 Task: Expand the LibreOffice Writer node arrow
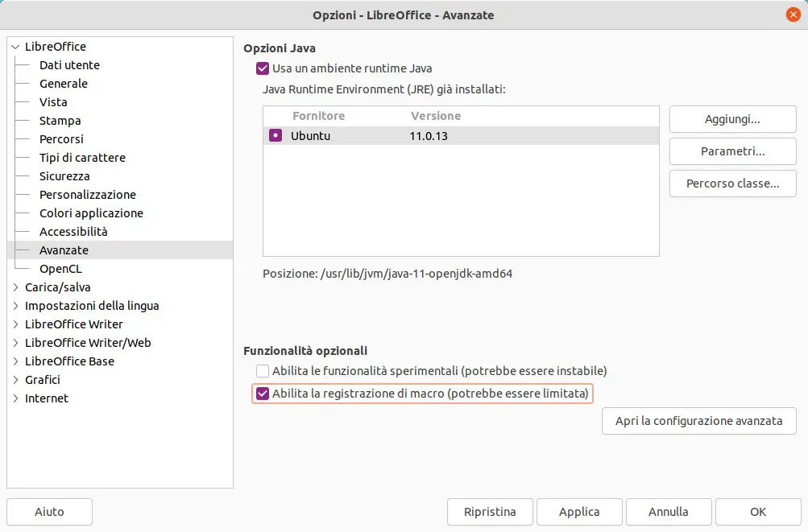click(x=15, y=324)
